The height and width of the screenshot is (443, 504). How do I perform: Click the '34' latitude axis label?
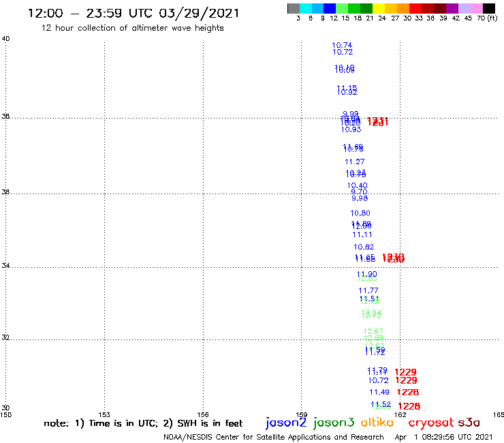click(x=5, y=265)
